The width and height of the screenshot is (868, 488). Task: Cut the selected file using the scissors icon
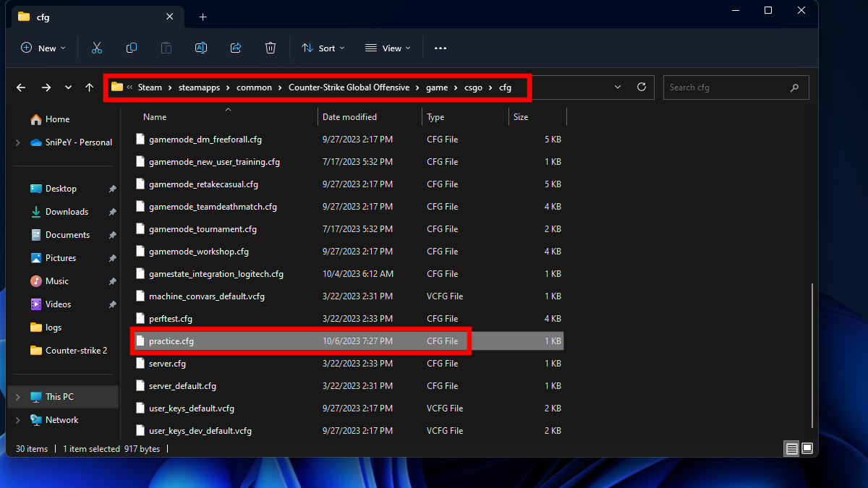(96, 48)
